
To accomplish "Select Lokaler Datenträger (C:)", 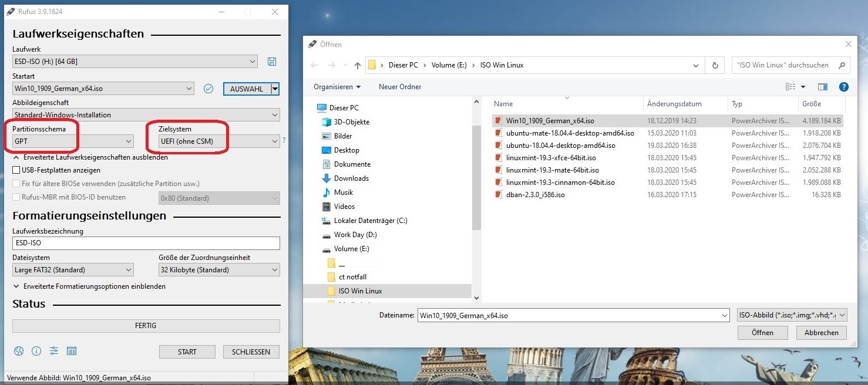I will [x=364, y=221].
